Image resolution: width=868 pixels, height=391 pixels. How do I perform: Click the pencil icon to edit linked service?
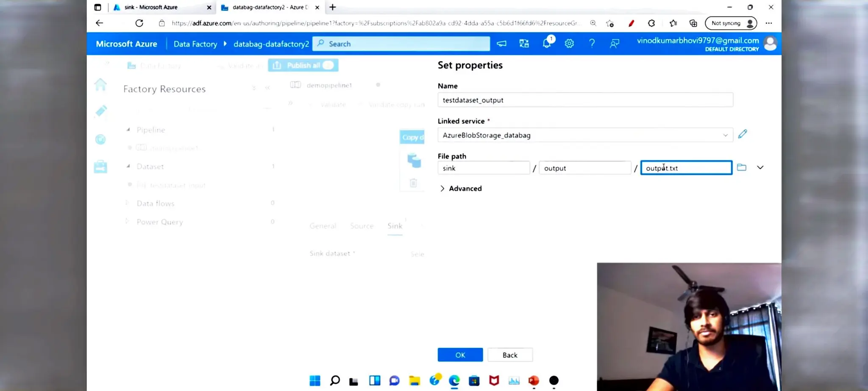743,134
